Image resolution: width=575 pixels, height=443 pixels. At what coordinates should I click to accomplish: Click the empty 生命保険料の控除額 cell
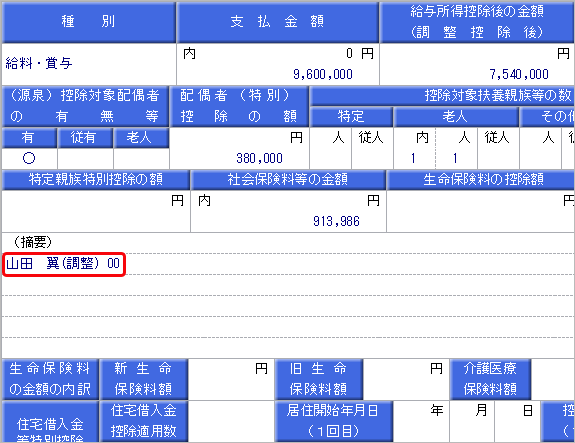[481, 211]
